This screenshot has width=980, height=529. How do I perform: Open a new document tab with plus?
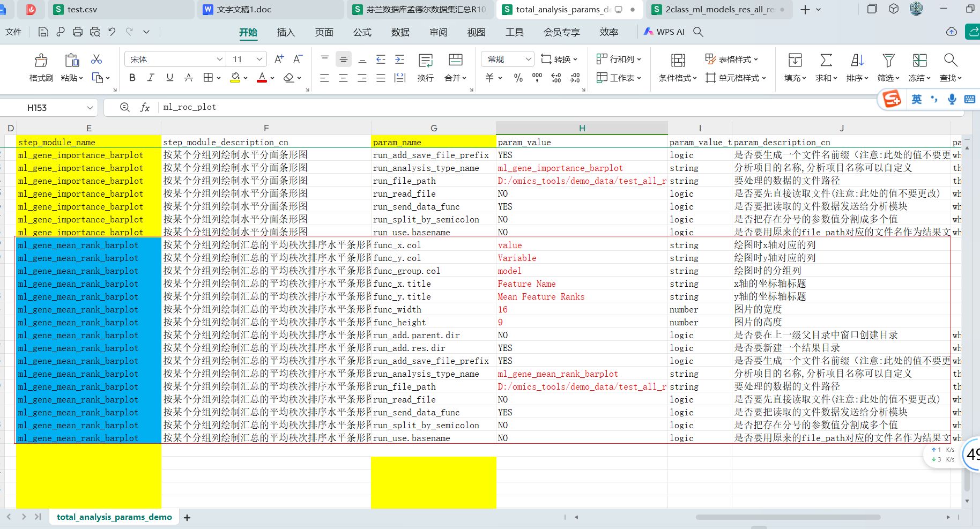[x=805, y=10]
